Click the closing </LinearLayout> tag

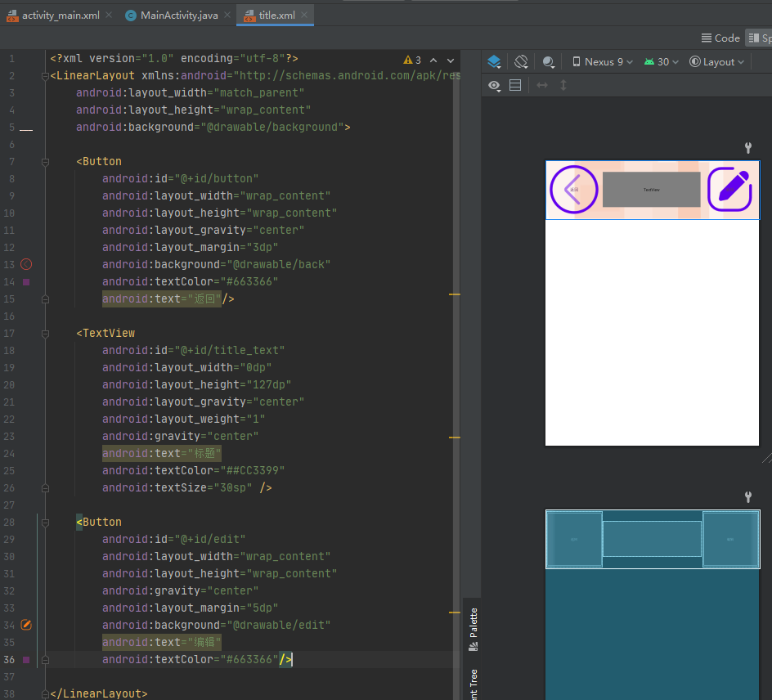point(99,693)
